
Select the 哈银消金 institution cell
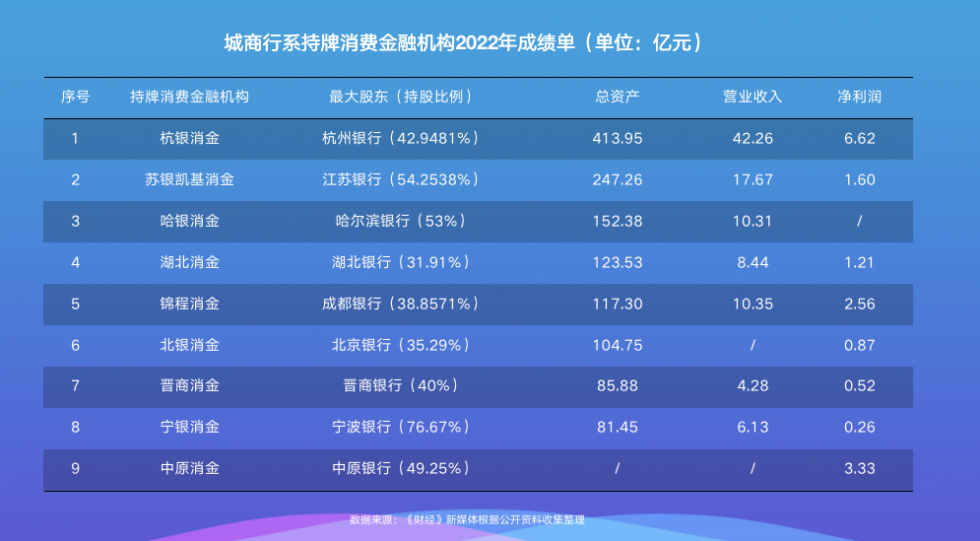(189, 221)
